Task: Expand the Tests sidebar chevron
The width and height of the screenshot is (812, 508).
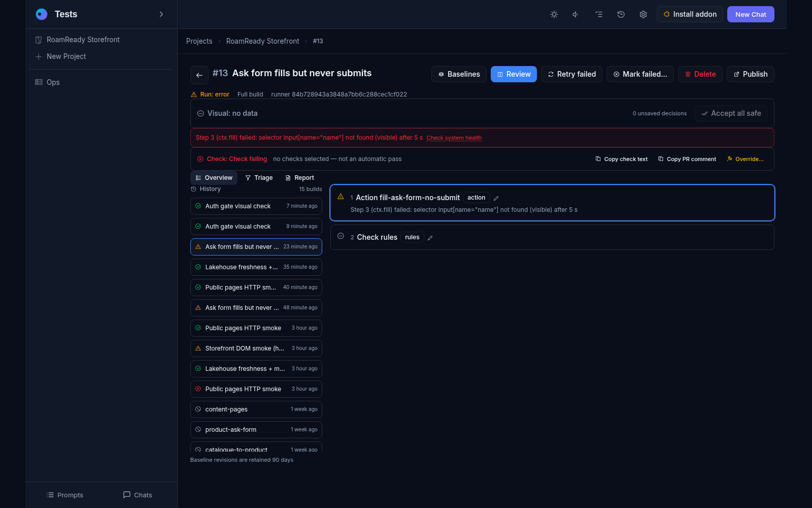Action: pos(161,14)
